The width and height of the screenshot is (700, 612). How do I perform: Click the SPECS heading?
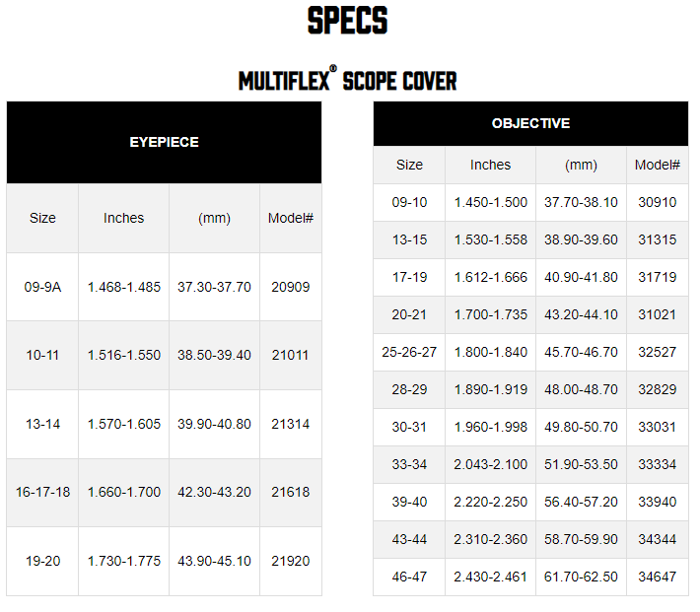(348, 20)
